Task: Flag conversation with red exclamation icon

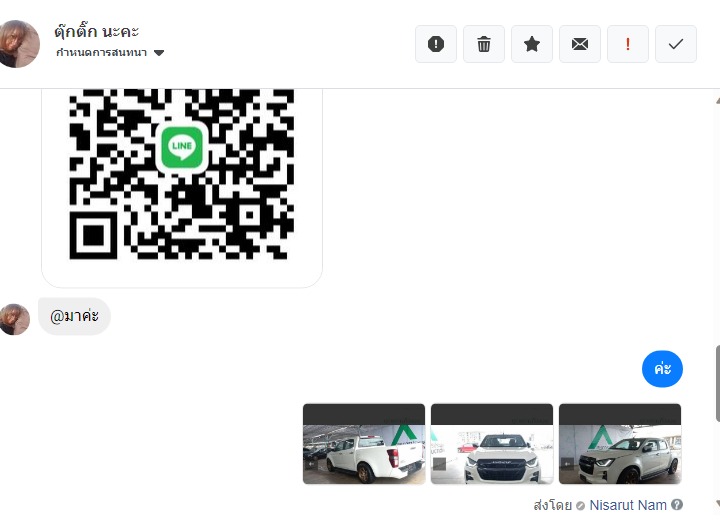Action: 628,44
